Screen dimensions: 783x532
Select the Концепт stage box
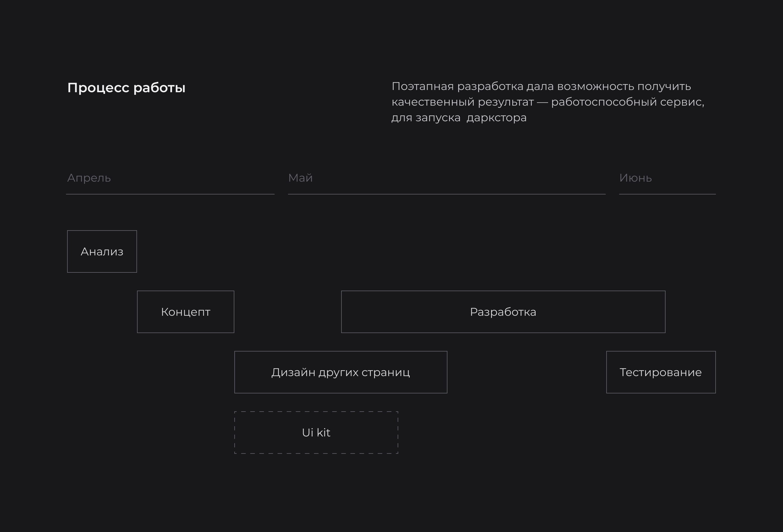tap(185, 312)
